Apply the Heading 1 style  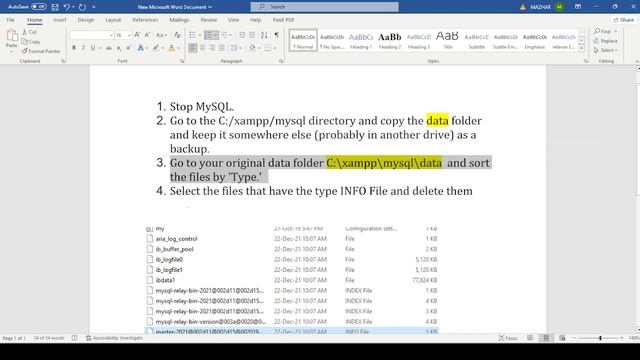pyautogui.click(x=361, y=40)
